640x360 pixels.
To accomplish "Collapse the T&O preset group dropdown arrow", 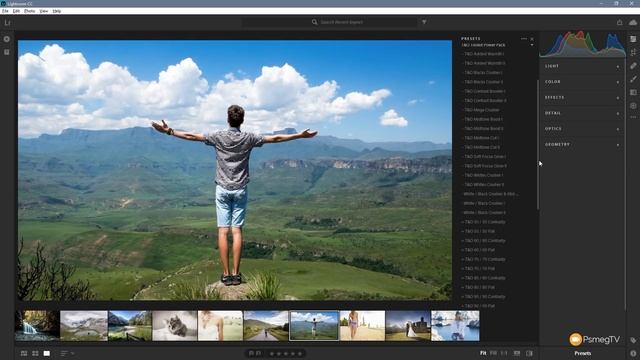I will [x=532, y=45].
